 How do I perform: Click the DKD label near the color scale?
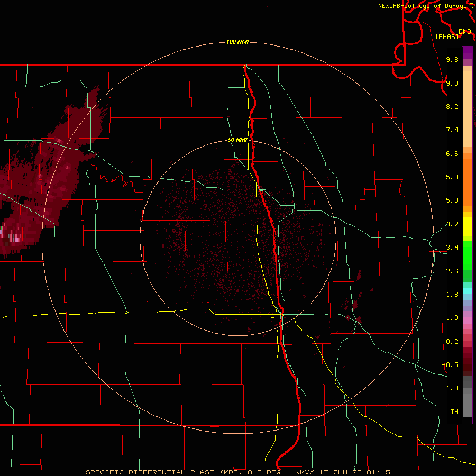tap(465, 32)
